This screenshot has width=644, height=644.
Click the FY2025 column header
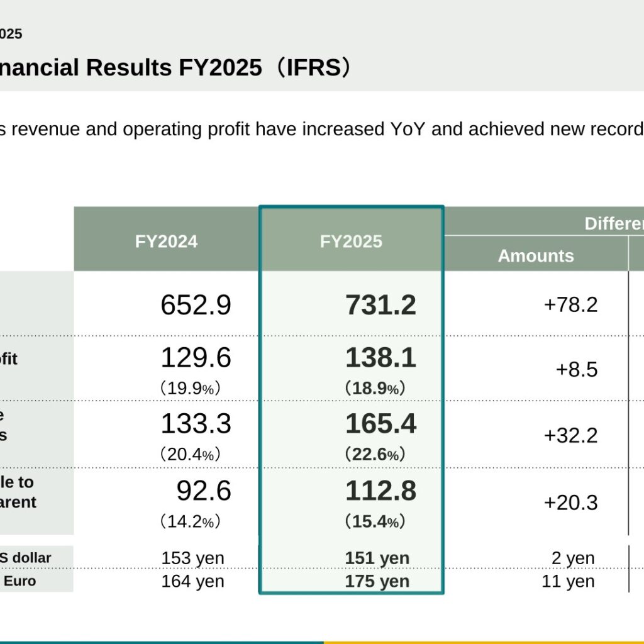point(351,241)
